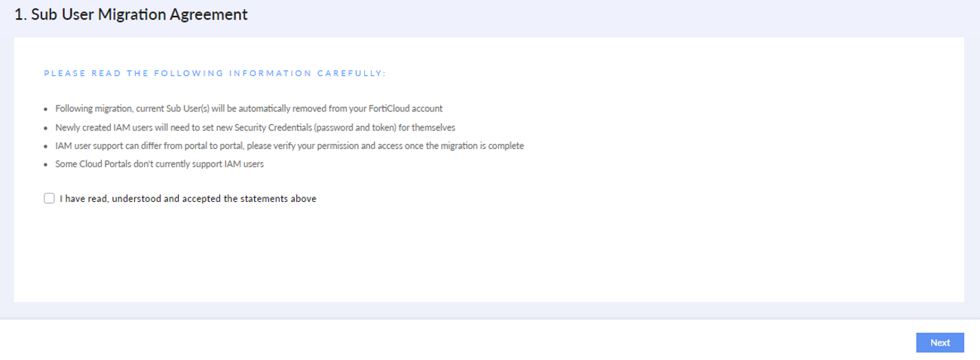Click the Next button
The image size is (980, 360).
(x=939, y=343)
